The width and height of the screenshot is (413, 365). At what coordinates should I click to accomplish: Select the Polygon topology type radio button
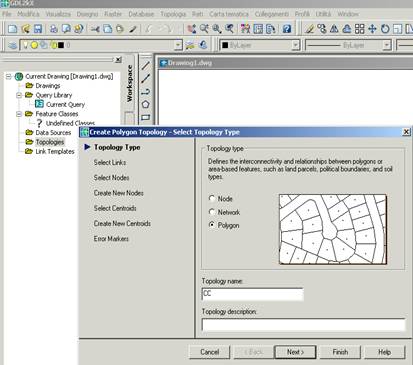[x=212, y=225]
